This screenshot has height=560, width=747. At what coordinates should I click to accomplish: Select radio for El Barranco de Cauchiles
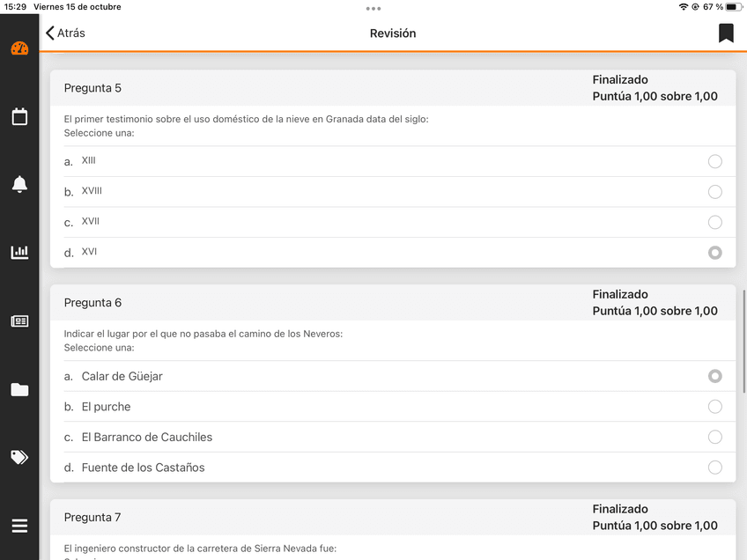715,437
